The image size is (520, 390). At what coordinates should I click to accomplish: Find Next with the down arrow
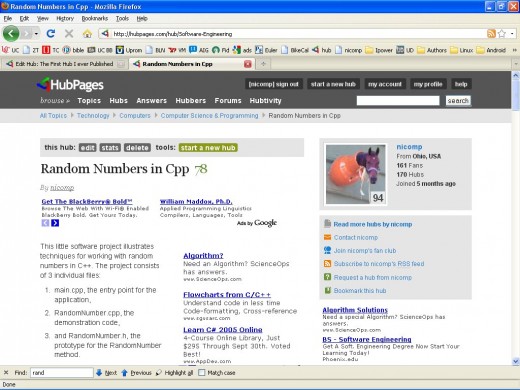pyautogui.click(x=106, y=373)
